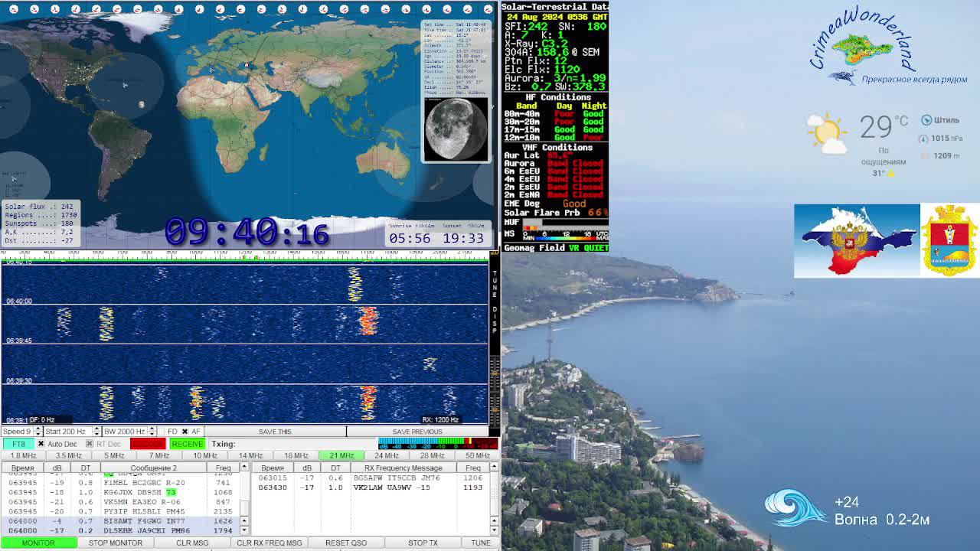
Task: Adjust the BW 2000 Hz spinner arrows
Action: (152, 432)
